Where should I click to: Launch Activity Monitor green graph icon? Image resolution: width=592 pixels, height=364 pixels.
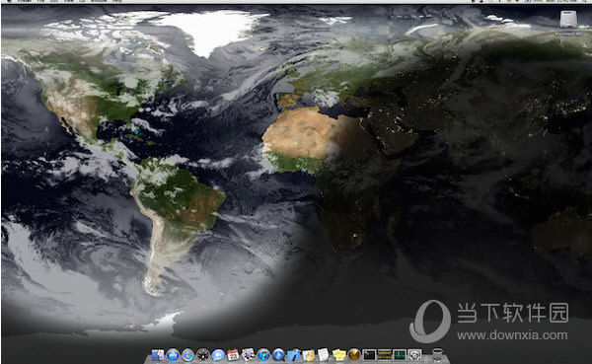[400, 355]
